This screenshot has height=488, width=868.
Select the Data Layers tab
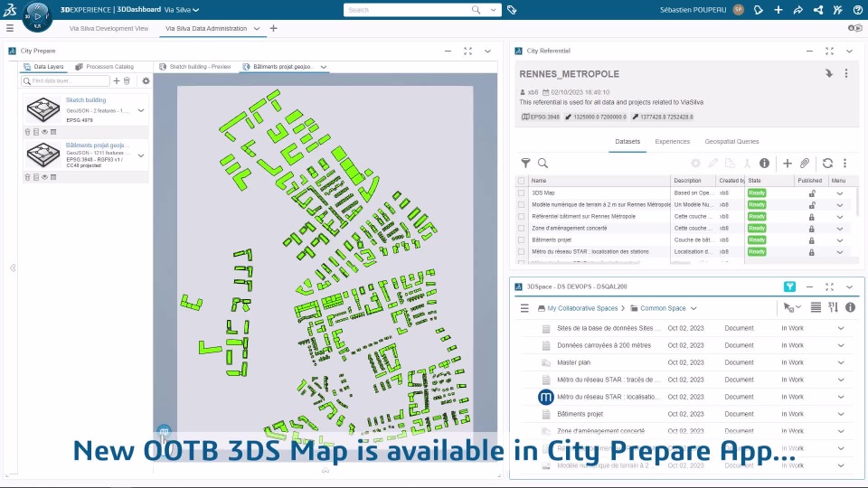pyautogui.click(x=43, y=67)
